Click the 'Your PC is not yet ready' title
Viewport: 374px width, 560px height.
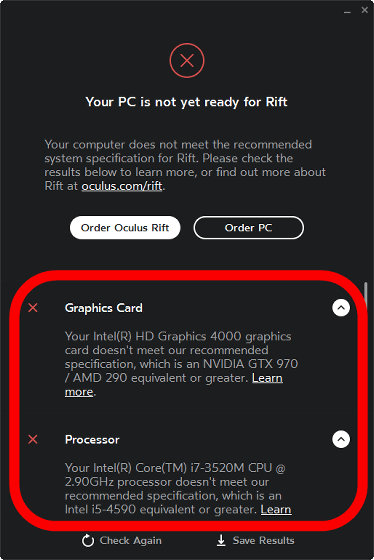pos(186,102)
